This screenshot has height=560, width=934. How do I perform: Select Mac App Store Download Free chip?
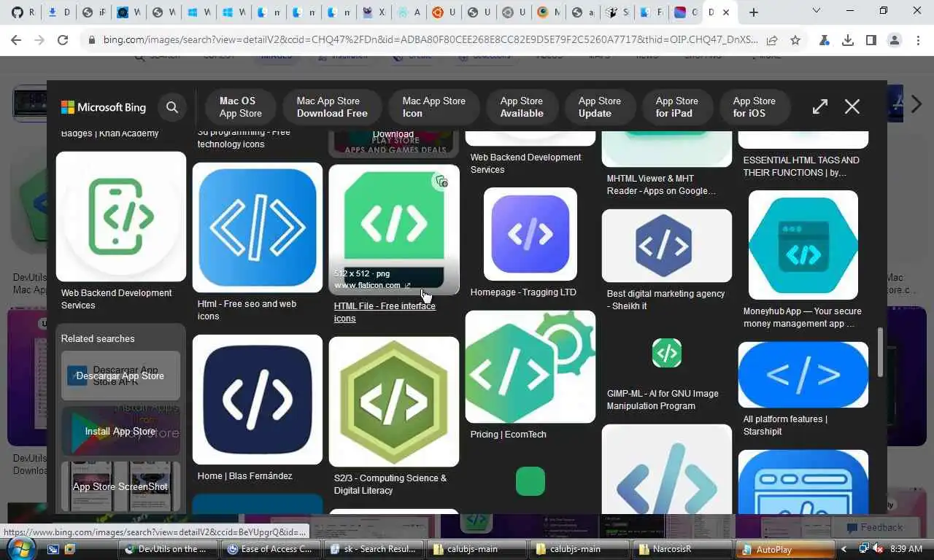coord(332,107)
